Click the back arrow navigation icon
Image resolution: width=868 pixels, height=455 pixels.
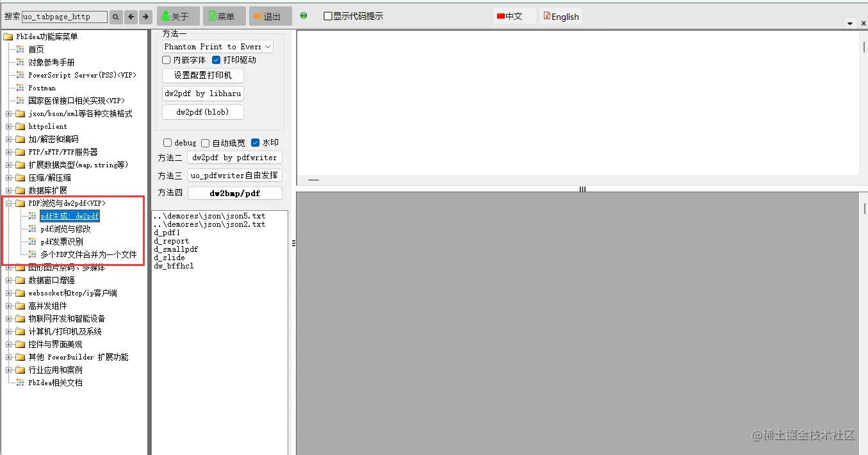pyautogui.click(x=130, y=17)
